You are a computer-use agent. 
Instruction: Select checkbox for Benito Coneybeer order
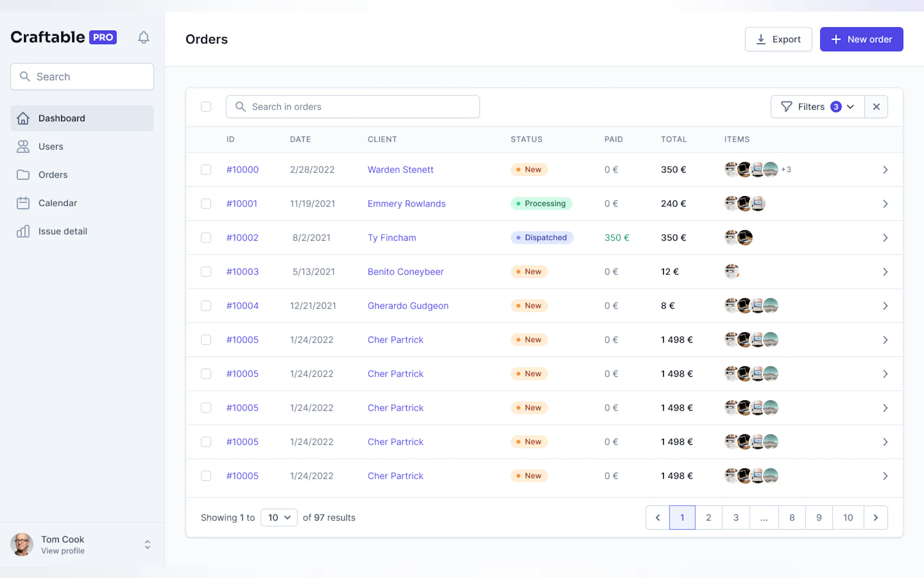(206, 272)
